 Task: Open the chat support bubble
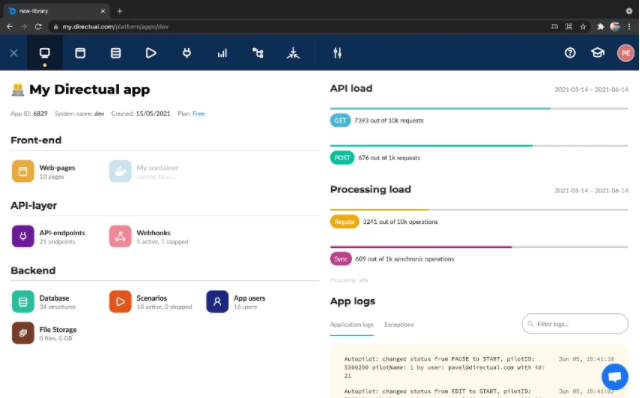click(x=615, y=377)
